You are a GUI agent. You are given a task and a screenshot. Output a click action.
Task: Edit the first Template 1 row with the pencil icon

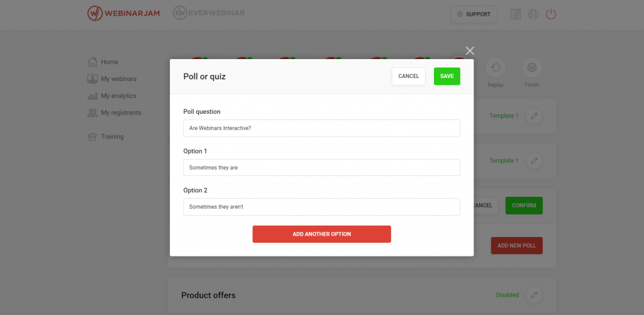click(x=534, y=116)
